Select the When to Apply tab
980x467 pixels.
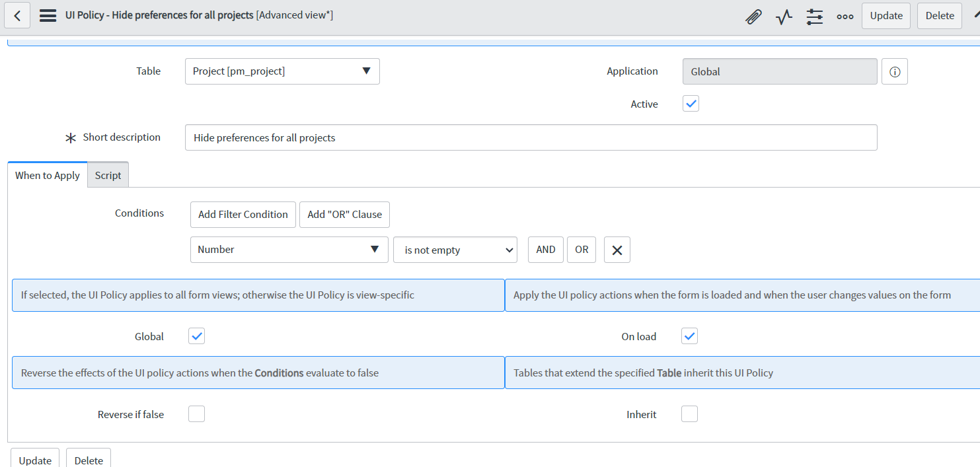point(47,174)
